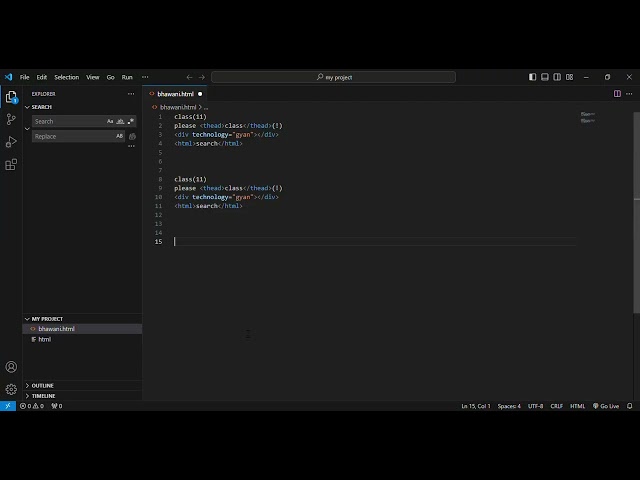Change language mode via HTML status
Screen dimensions: 640x480
coord(577,406)
